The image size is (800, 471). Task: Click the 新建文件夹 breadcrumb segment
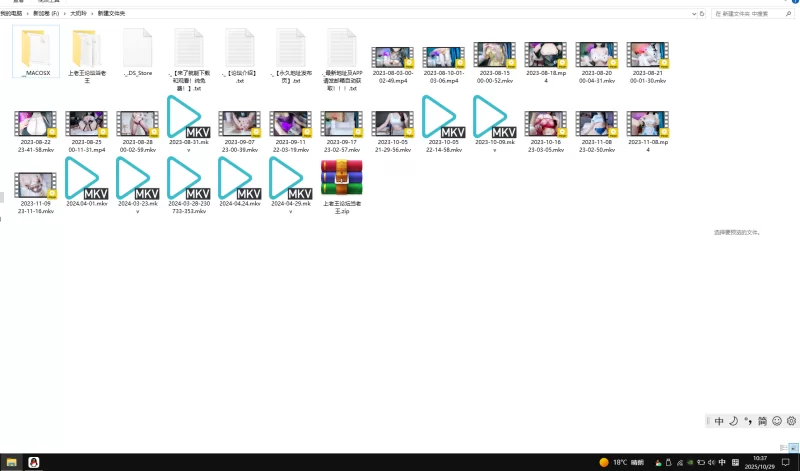click(111, 13)
